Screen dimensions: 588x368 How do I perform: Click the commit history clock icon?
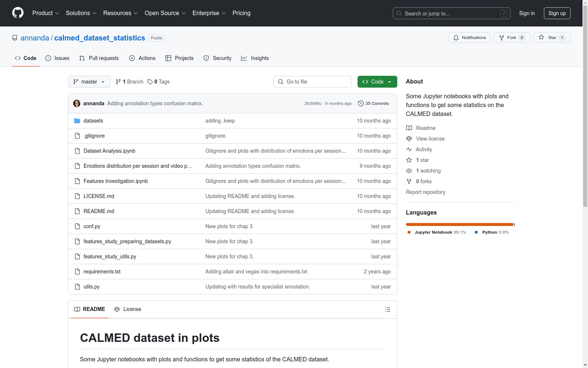[x=361, y=103]
